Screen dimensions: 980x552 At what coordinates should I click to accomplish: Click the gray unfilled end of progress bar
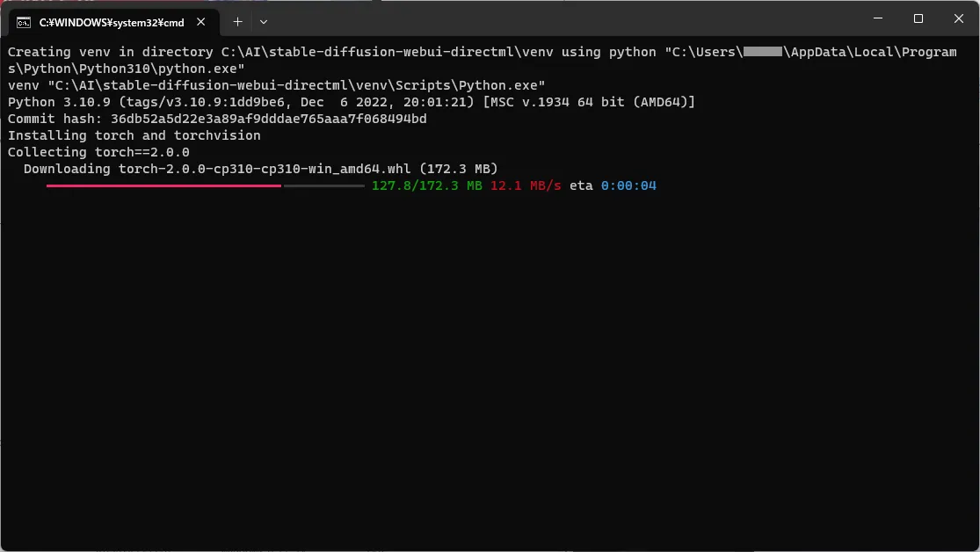[323, 185]
